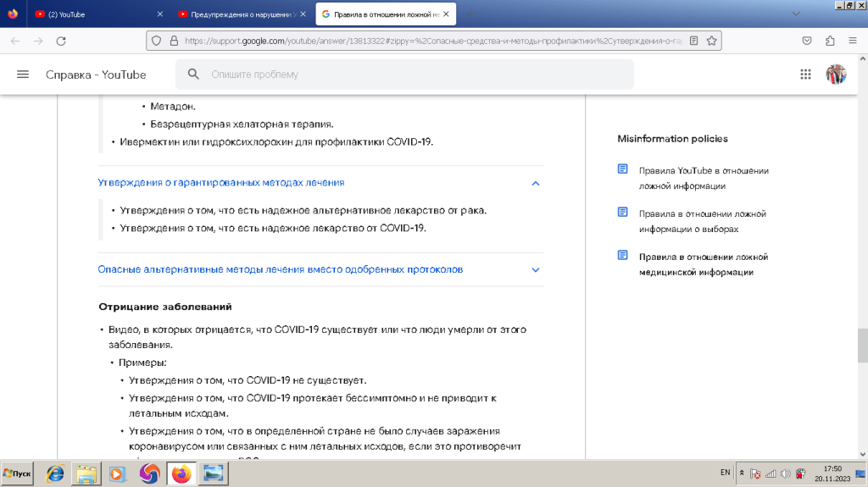Switch to the "Предупреждения о нарушении" tab
This screenshot has width=868, height=487.
click(x=237, y=14)
